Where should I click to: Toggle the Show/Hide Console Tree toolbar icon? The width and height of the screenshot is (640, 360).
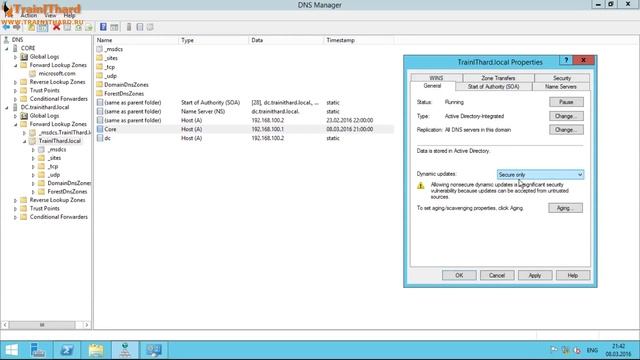click(42, 27)
